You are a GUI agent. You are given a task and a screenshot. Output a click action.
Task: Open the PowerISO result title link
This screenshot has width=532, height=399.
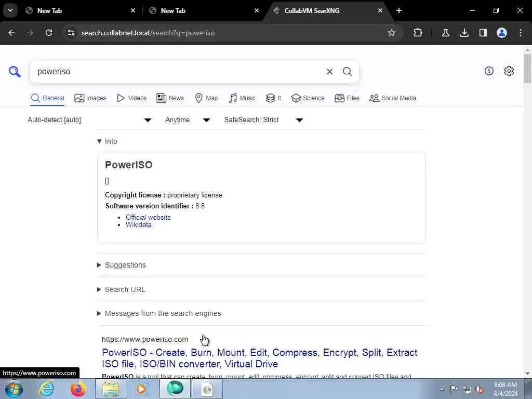(260, 358)
